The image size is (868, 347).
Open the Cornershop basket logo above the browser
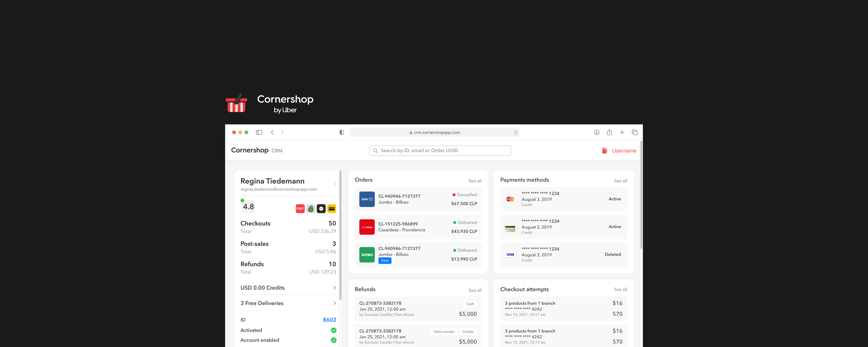coord(236,103)
